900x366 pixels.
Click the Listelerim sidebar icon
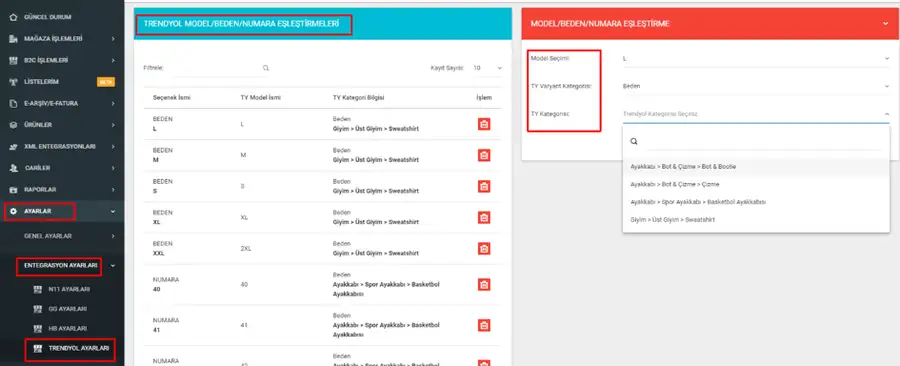point(13,82)
